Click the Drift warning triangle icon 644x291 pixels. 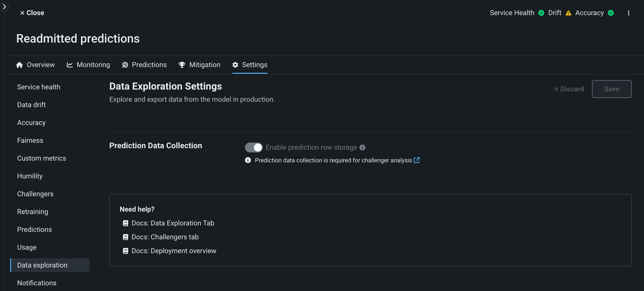point(568,13)
